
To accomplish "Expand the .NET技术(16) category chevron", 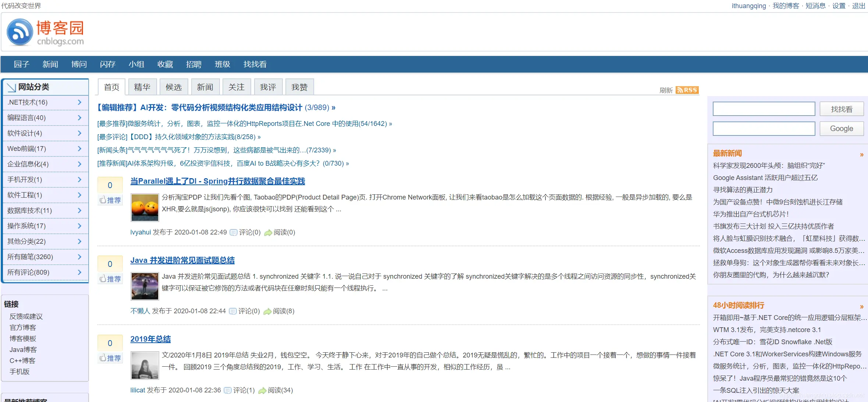I will tap(79, 102).
